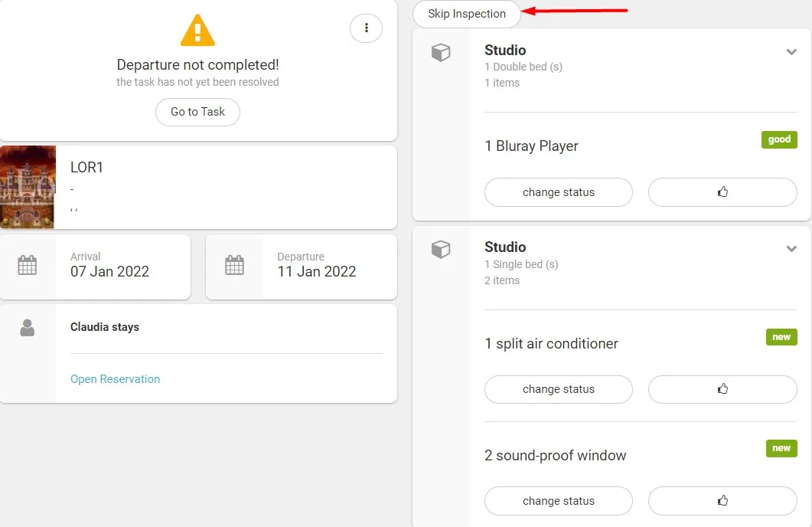Change status of sound-proof window
This screenshot has width=812, height=527.
point(559,501)
